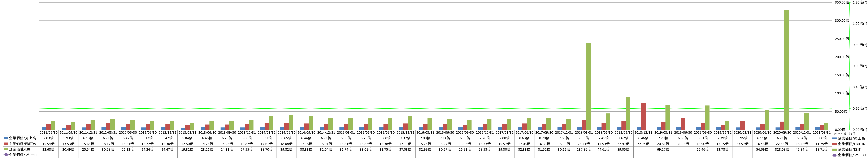Click the 72.74倍 EBITDA cell

click(644, 144)
